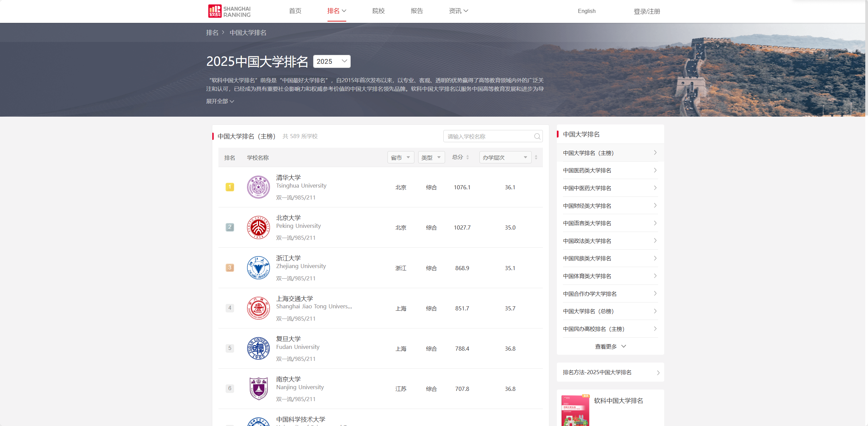This screenshot has width=868, height=426.
Task: Open 中国合作办学大学排名 link
Action: pos(590,294)
